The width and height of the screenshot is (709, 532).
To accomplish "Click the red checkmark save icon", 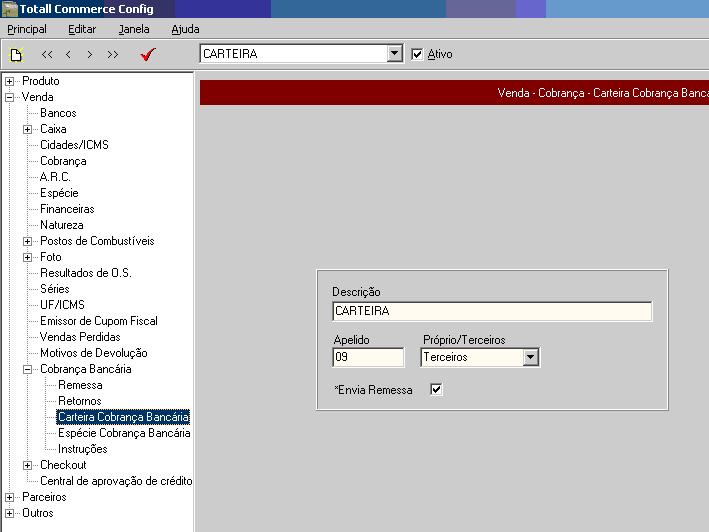I will click(148, 55).
